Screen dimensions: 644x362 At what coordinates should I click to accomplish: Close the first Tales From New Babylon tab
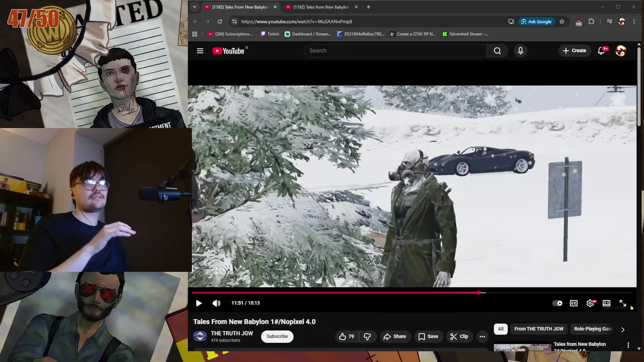(x=275, y=7)
